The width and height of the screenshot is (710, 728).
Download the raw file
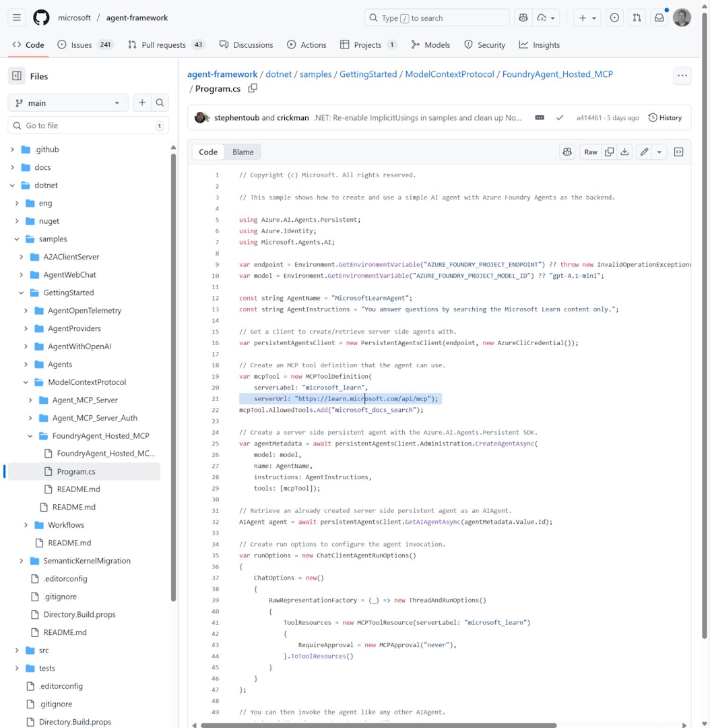pyautogui.click(x=624, y=152)
